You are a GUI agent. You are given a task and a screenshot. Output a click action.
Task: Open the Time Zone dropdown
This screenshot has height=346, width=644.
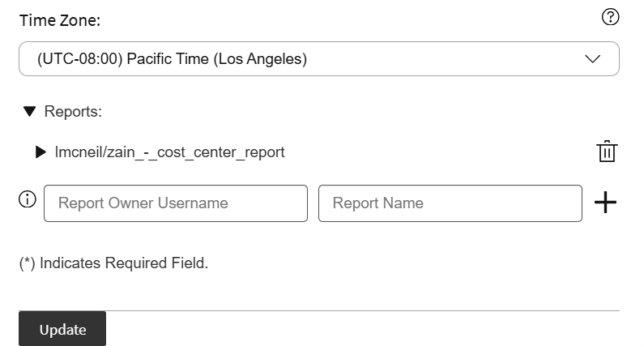click(318, 59)
